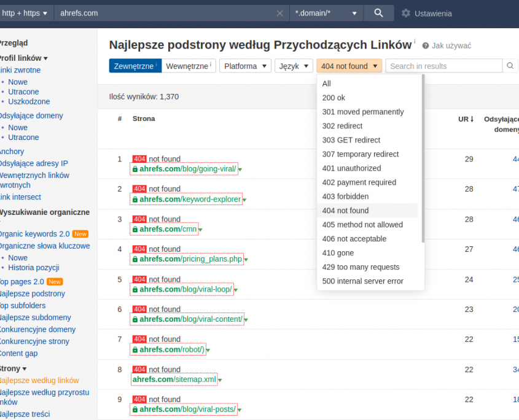Select 500 internal server error option
Viewport: 519px width, 420px height.
tap(367, 281)
